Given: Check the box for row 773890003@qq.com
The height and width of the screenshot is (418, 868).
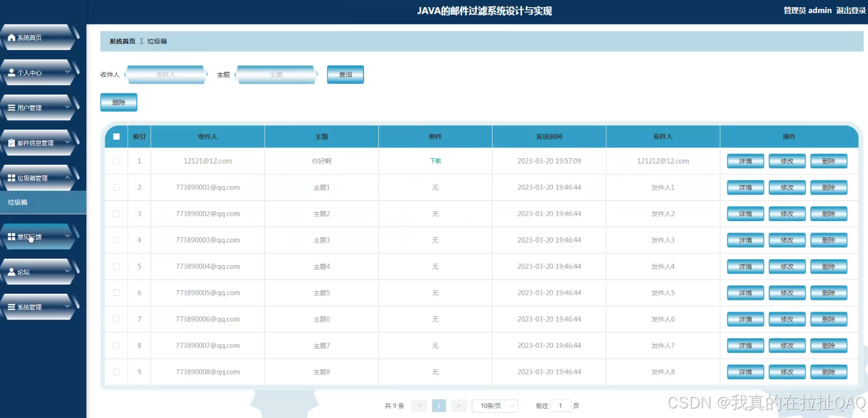Looking at the screenshot, I should [x=117, y=240].
